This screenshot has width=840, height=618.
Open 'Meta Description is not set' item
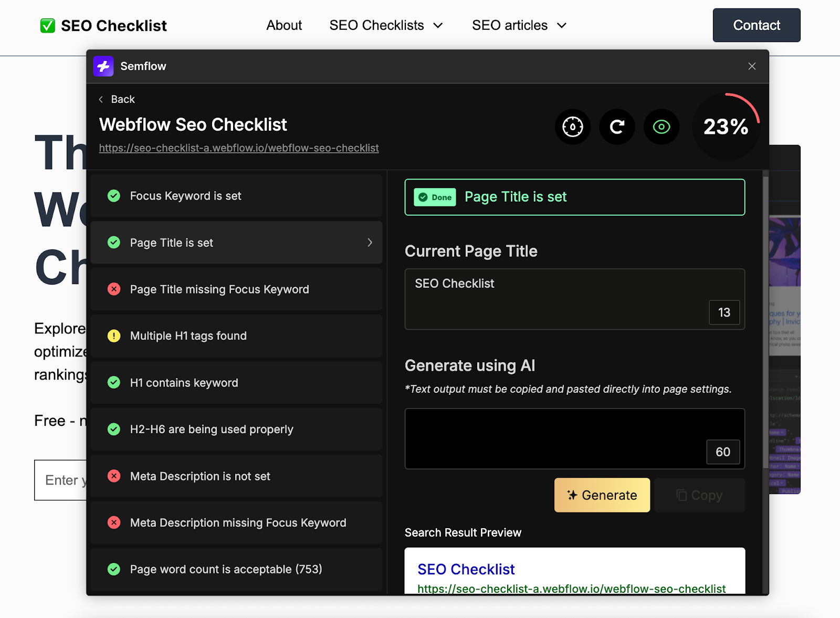click(236, 476)
